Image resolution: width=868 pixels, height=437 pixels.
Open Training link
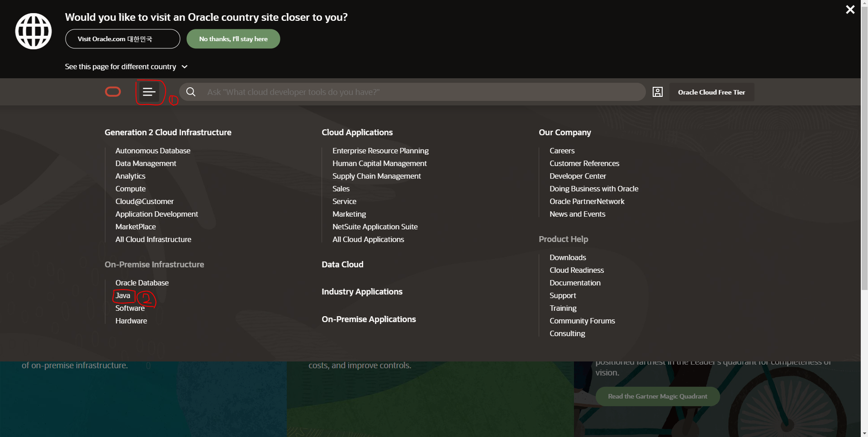click(563, 308)
